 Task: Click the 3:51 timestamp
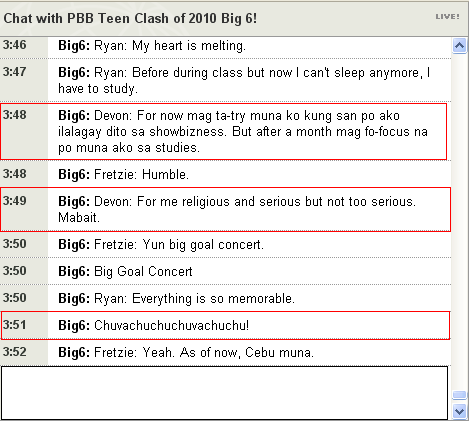click(x=15, y=325)
